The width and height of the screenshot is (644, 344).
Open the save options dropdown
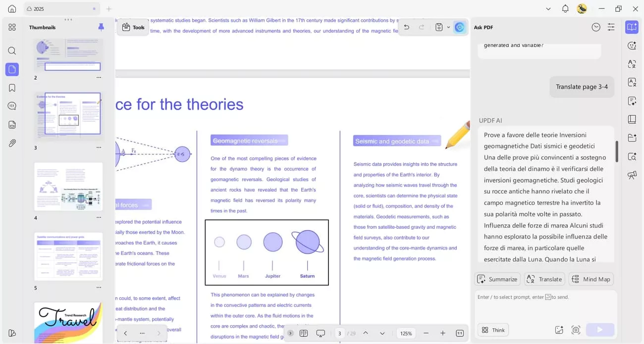coord(448,27)
